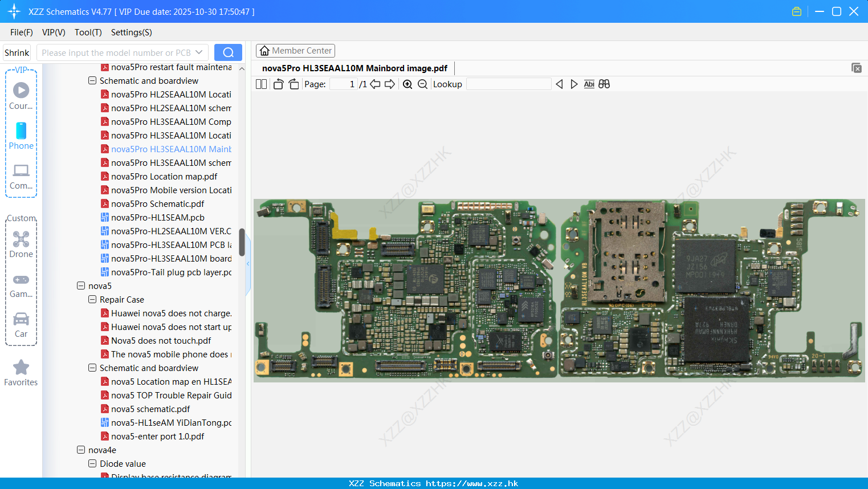The image size is (868, 489).
Task: Open nova5Pro HL3SEAAL10M Comp pdf
Action: [x=166, y=122]
